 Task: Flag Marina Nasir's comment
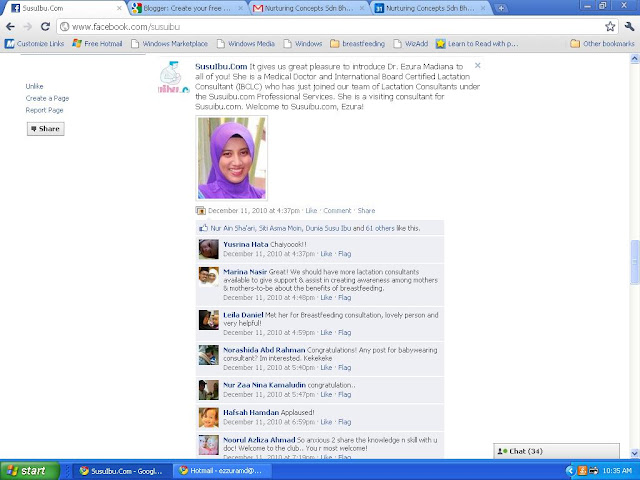pyautogui.click(x=344, y=298)
